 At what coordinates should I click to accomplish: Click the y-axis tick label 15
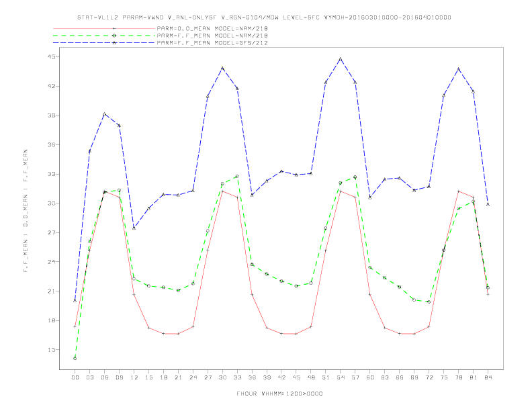point(50,350)
